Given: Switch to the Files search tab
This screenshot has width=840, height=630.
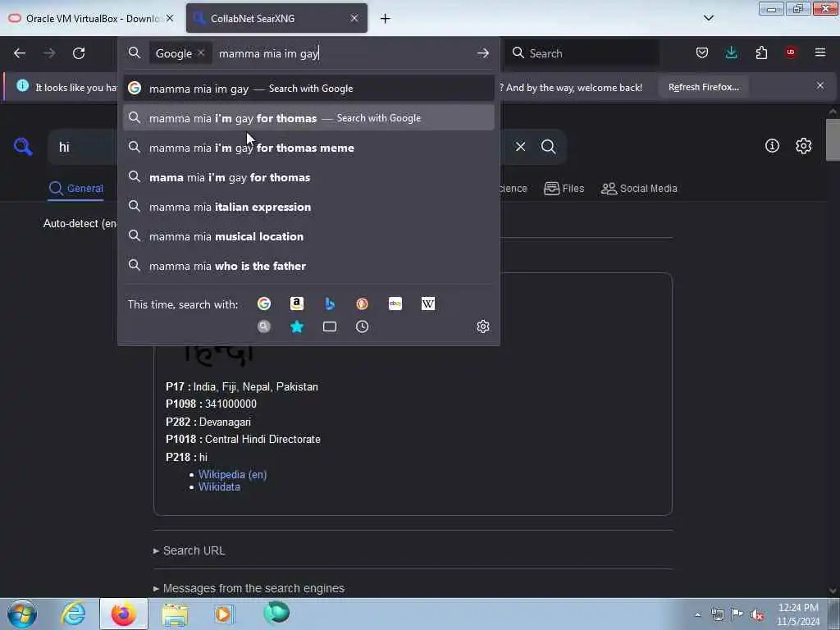Looking at the screenshot, I should [x=564, y=189].
